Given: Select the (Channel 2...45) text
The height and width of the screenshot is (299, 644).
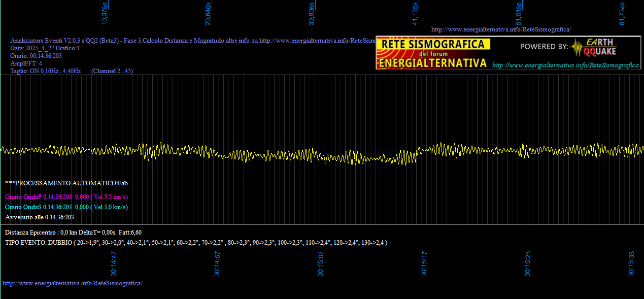Looking at the screenshot, I should click(x=112, y=71).
